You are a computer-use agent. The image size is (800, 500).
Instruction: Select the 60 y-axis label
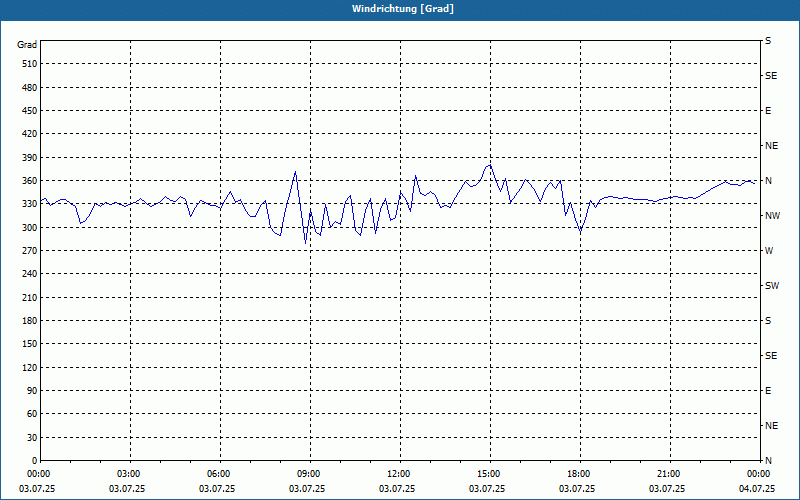[x=32, y=414]
